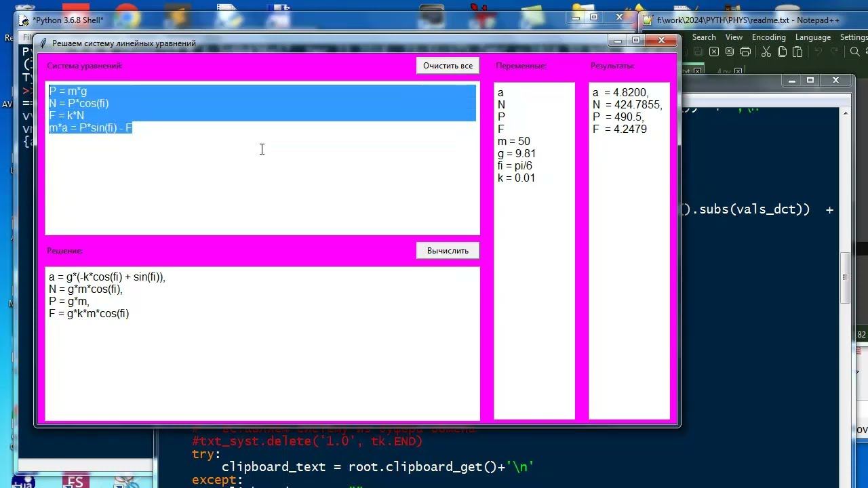Open the Encoding menu in Notepad++
The image size is (868, 488).
tap(769, 37)
